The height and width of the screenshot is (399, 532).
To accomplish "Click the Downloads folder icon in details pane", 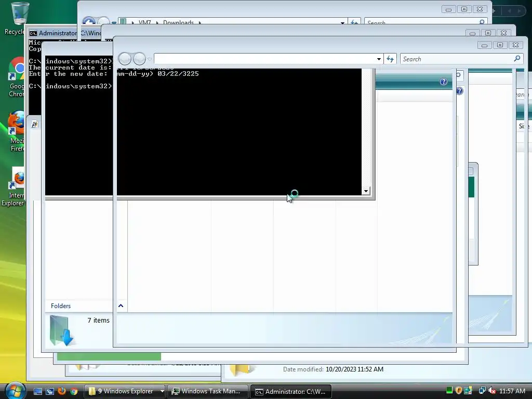I will 61,330.
